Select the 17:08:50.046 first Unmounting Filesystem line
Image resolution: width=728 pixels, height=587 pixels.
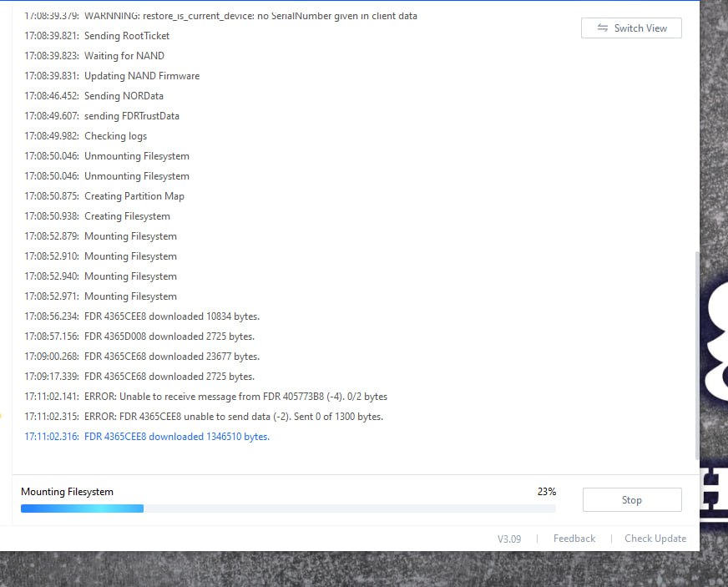(x=107, y=156)
